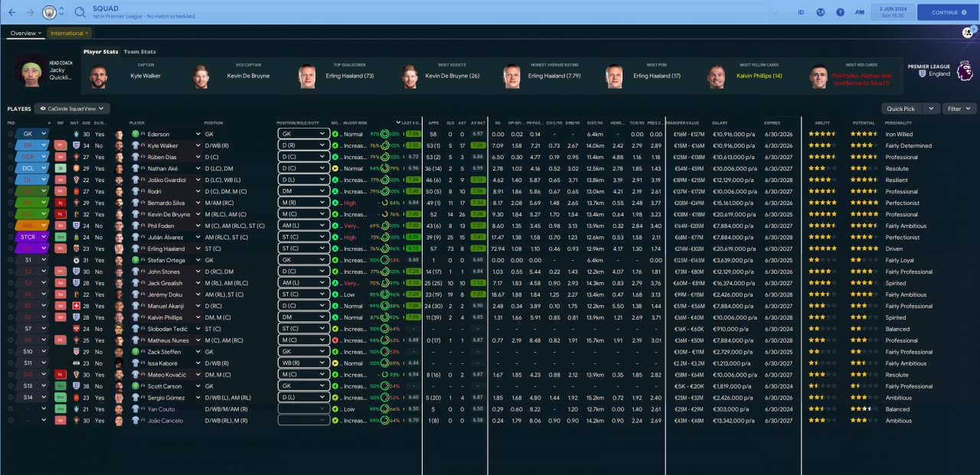Image resolution: width=980 pixels, height=475 pixels.
Task: Click the Inj status badge for Bernardo Silva
Action: (60, 203)
